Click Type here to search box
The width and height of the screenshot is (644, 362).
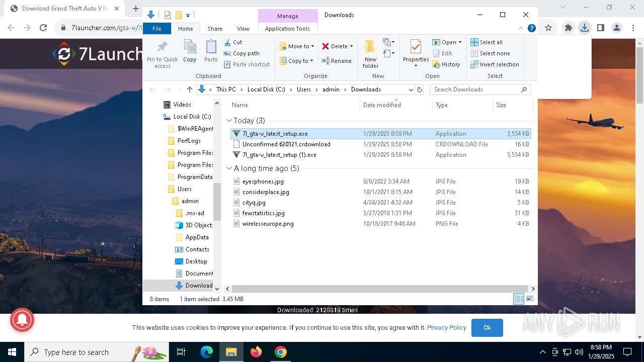click(96, 352)
